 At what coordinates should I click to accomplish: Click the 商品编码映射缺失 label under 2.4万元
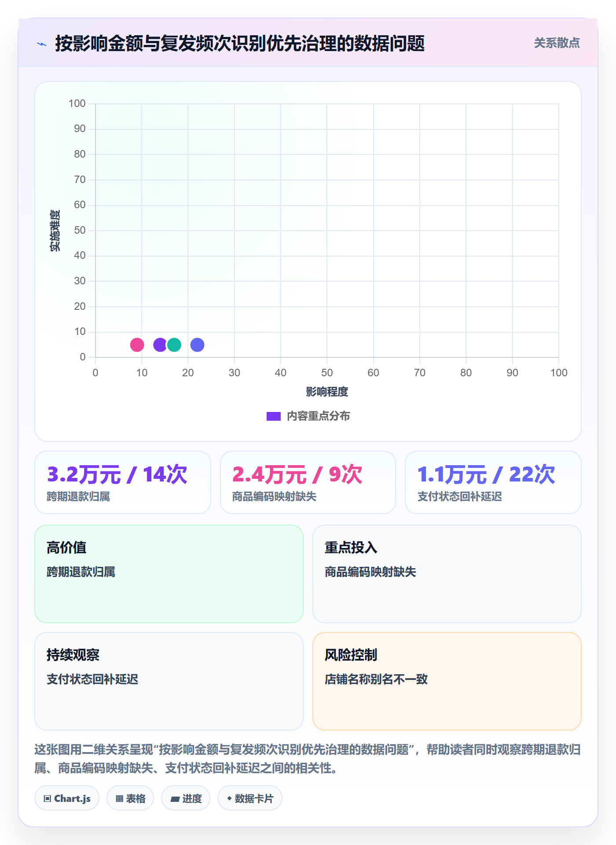tap(275, 497)
